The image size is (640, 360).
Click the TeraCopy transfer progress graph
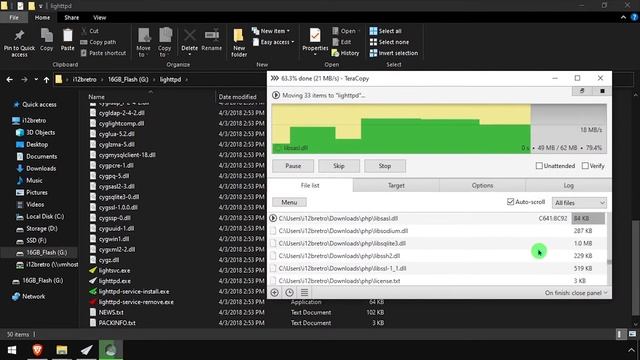tap(439, 129)
